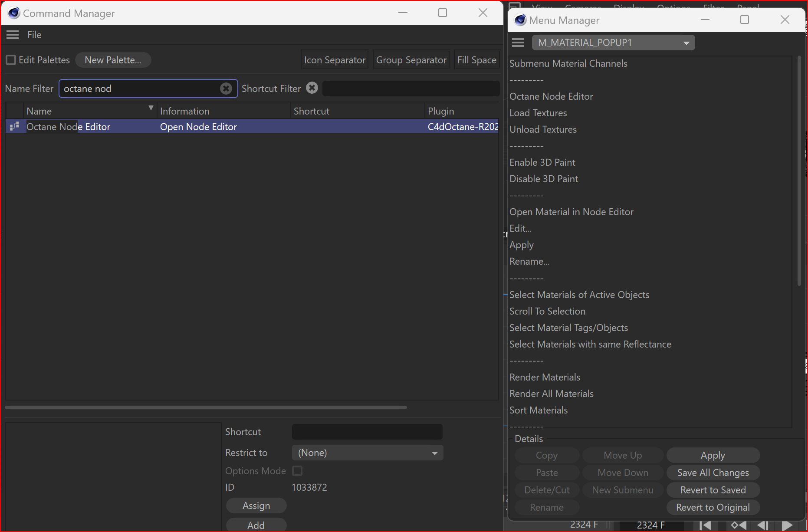The image size is (808, 532).
Task: Jump to previous keyframe button
Action: pos(739,525)
